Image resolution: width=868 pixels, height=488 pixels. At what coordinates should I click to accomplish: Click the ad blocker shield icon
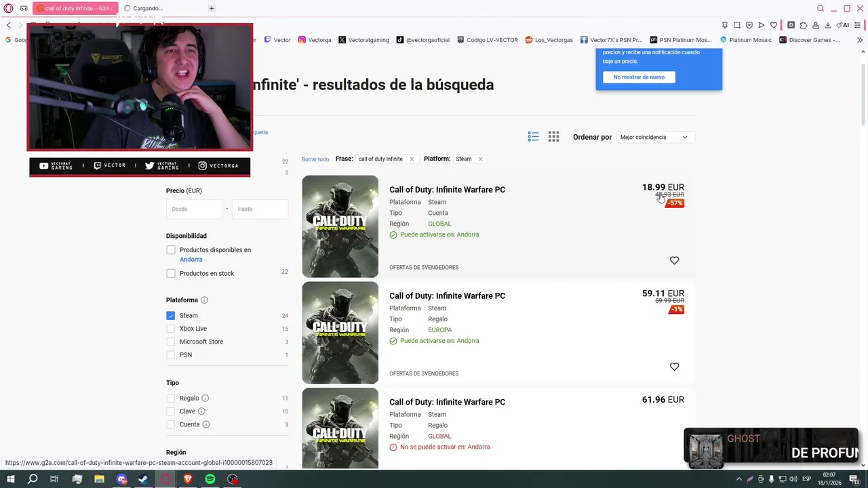tap(749, 25)
